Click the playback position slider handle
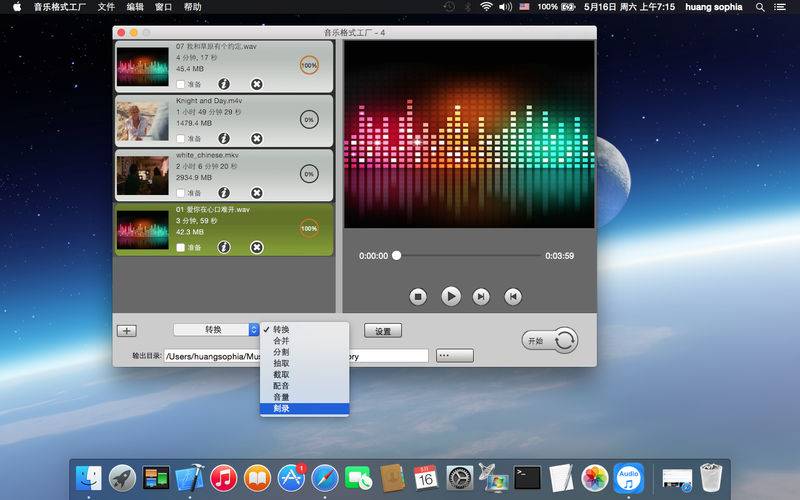The width and height of the screenshot is (800, 500). 397,255
